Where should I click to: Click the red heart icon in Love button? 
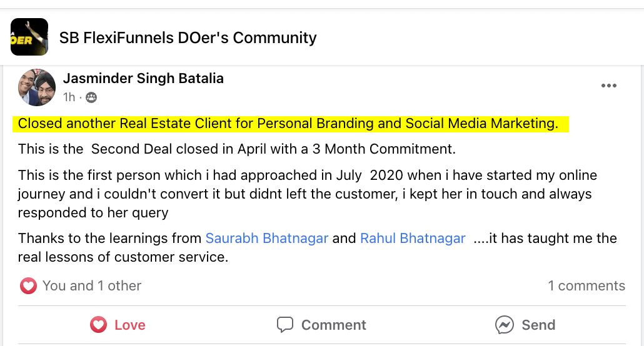click(98, 325)
